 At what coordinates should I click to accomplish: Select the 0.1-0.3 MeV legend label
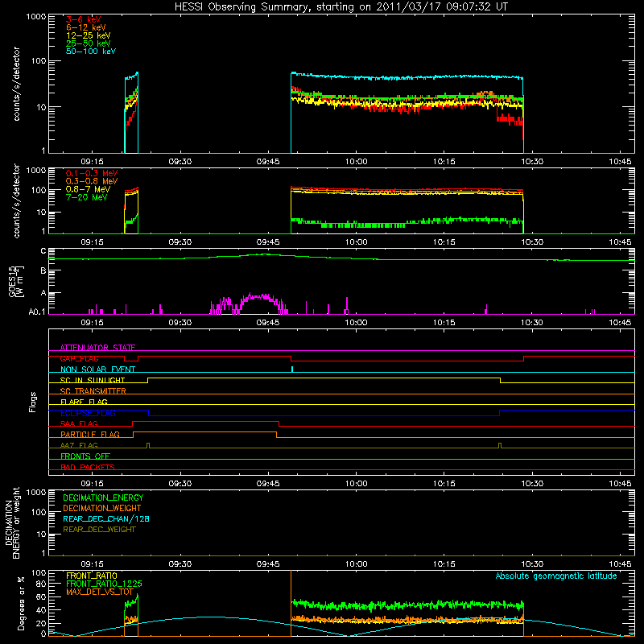coord(92,173)
